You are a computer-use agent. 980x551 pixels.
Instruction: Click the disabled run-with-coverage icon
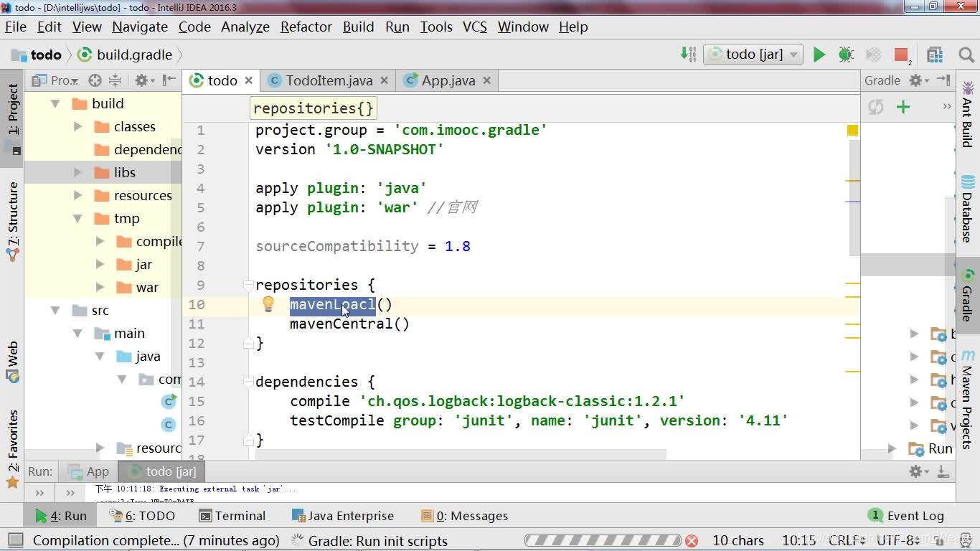point(874,55)
